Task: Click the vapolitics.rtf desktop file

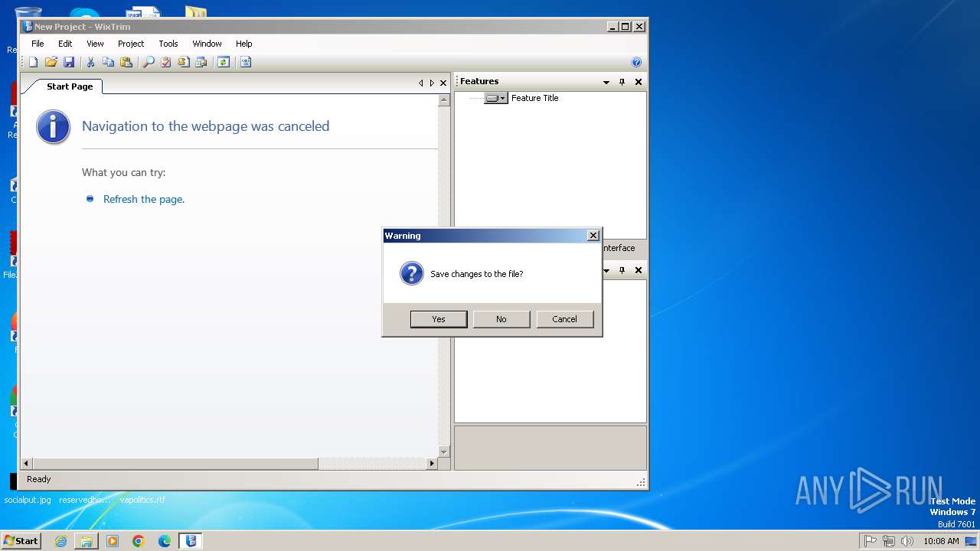Action: tap(142, 500)
